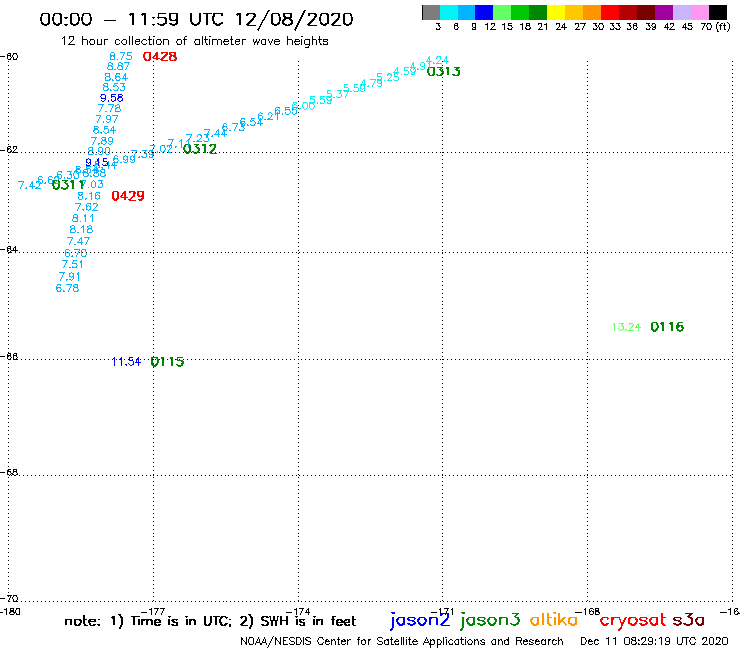This screenshot has width=740, height=650.
Task: Click the red time label 0428
Action: click(x=160, y=57)
